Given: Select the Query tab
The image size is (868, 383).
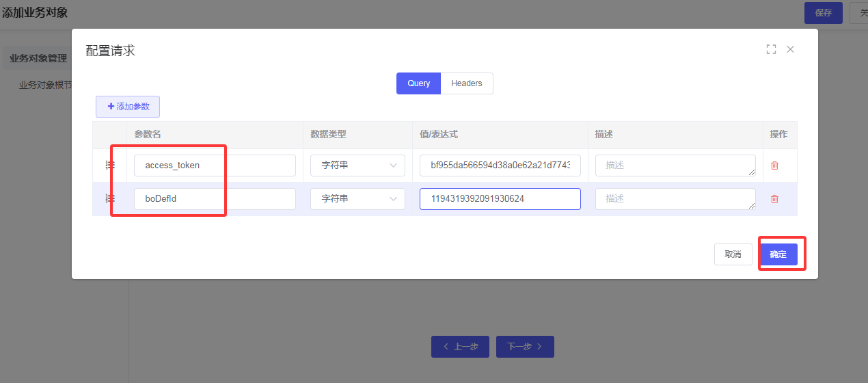Looking at the screenshot, I should pos(418,83).
